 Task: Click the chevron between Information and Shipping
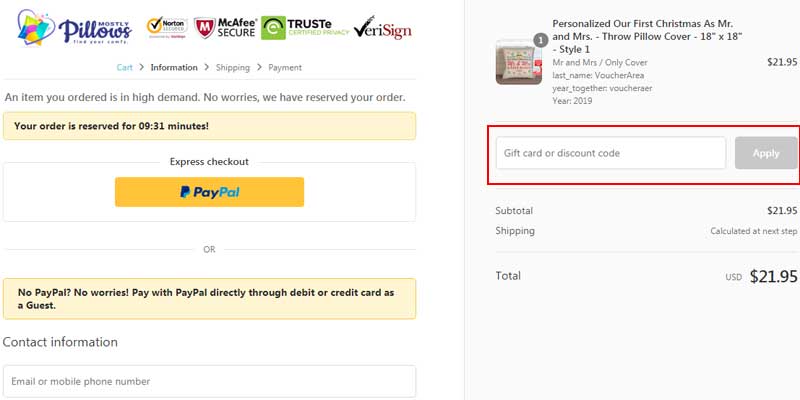(x=207, y=67)
